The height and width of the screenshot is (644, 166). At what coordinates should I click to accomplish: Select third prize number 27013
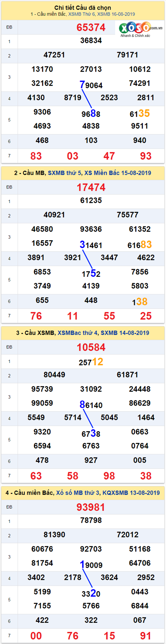pyautogui.click(x=91, y=69)
